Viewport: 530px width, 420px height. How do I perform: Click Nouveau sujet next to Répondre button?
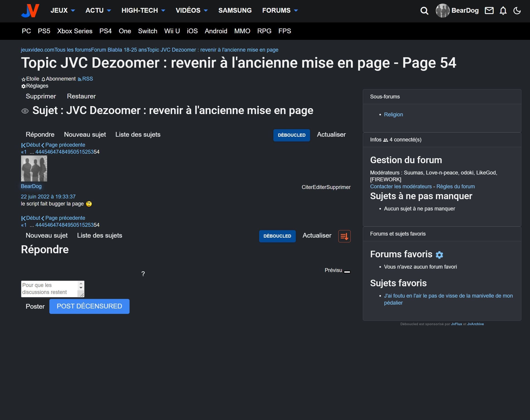[85, 135]
